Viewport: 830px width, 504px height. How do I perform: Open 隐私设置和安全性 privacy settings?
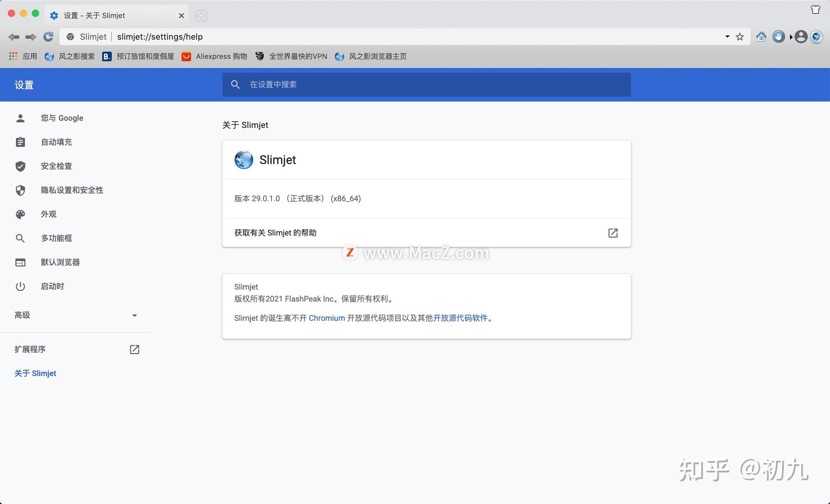[x=72, y=190]
